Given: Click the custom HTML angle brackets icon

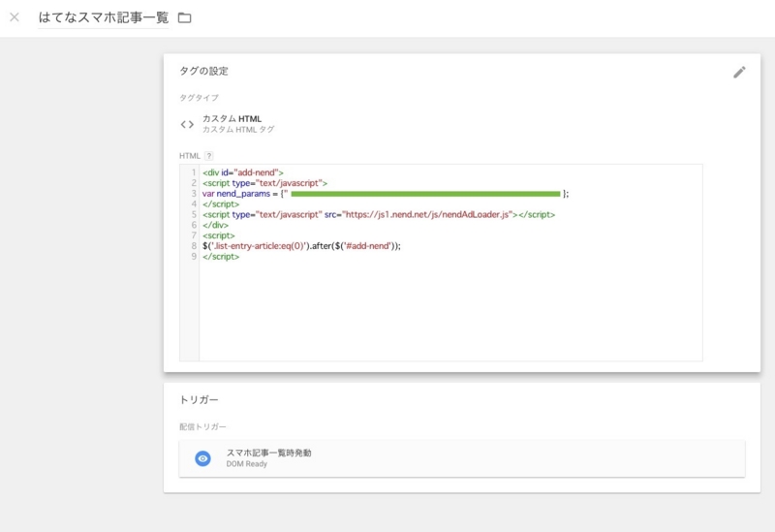Looking at the screenshot, I should click(187, 124).
